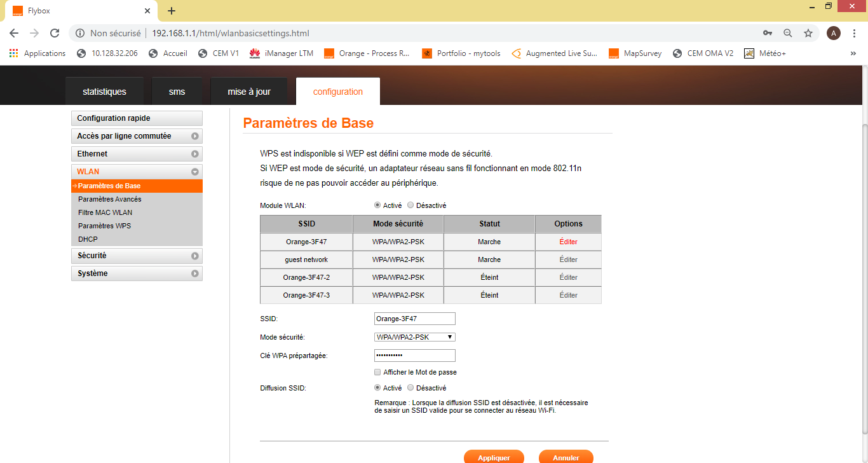
Task: Reload the page with the refresh icon
Action: tap(55, 33)
